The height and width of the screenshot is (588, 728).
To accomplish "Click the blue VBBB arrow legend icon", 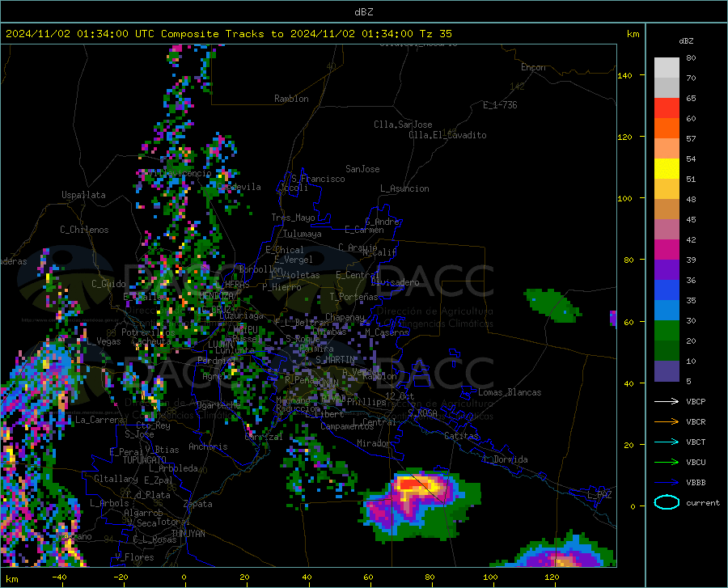I will (x=667, y=482).
